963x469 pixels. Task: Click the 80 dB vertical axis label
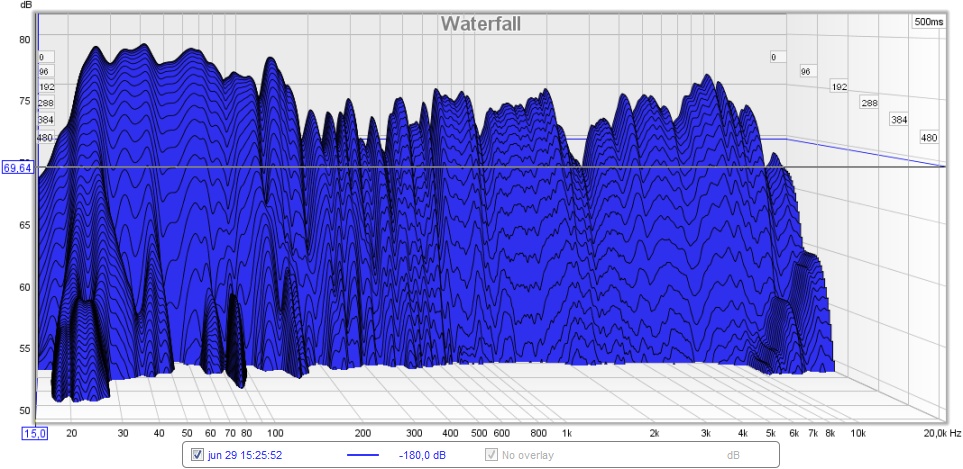coord(25,40)
